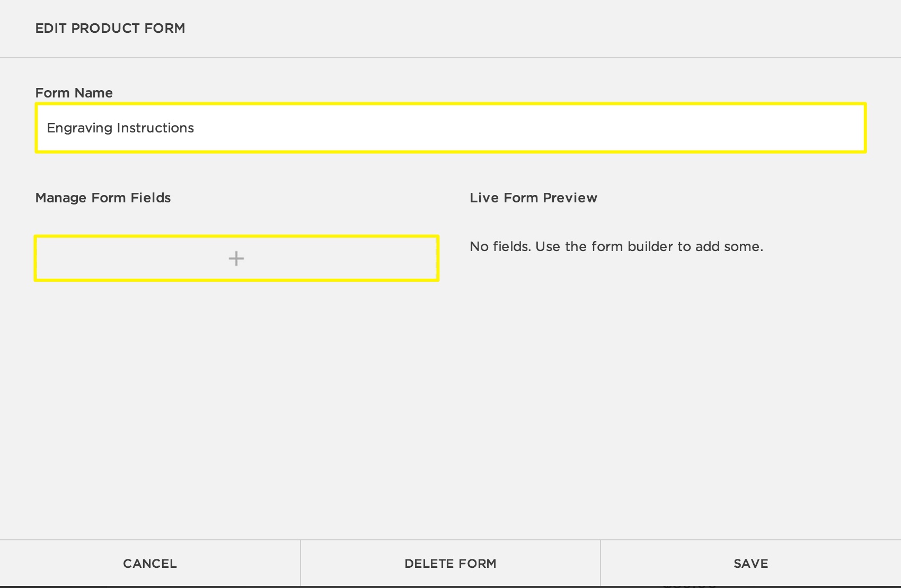Image resolution: width=901 pixels, height=588 pixels.
Task: Click the word 'Preview' in Live Form Preview
Action: (570, 198)
